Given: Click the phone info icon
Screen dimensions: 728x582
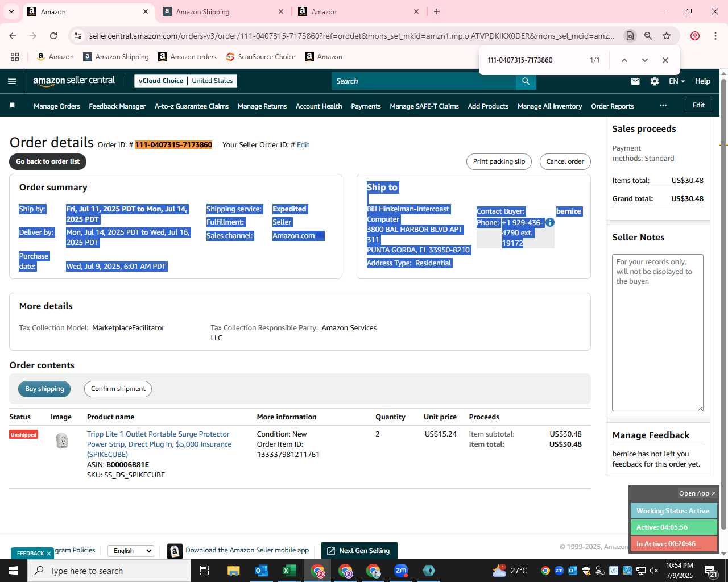Looking at the screenshot, I should (550, 222).
